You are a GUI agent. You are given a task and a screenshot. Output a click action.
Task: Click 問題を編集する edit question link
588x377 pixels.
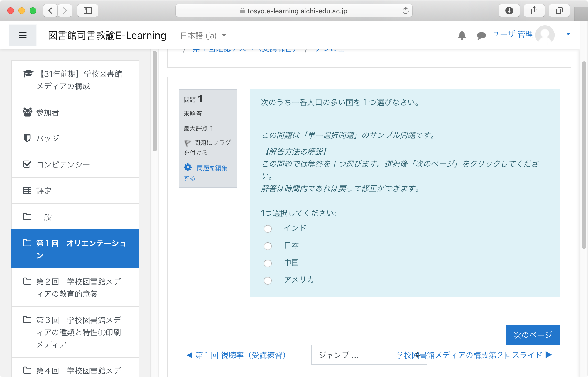point(206,173)
